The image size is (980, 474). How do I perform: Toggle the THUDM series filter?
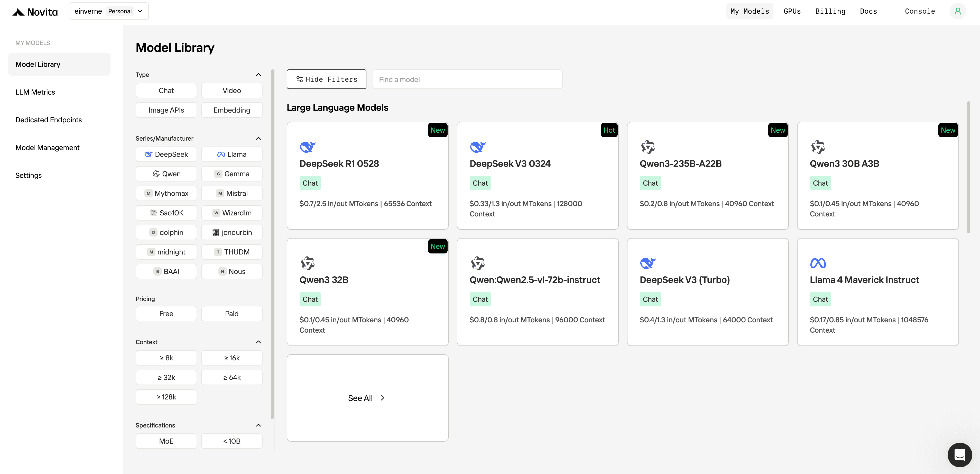tap(232, 252)
